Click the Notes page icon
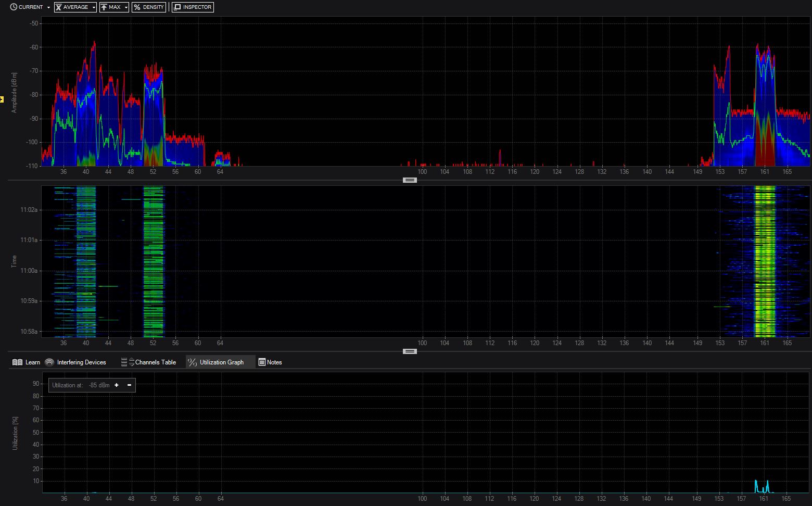The width and height of the screenshot is (812, 506). point(262,362)
